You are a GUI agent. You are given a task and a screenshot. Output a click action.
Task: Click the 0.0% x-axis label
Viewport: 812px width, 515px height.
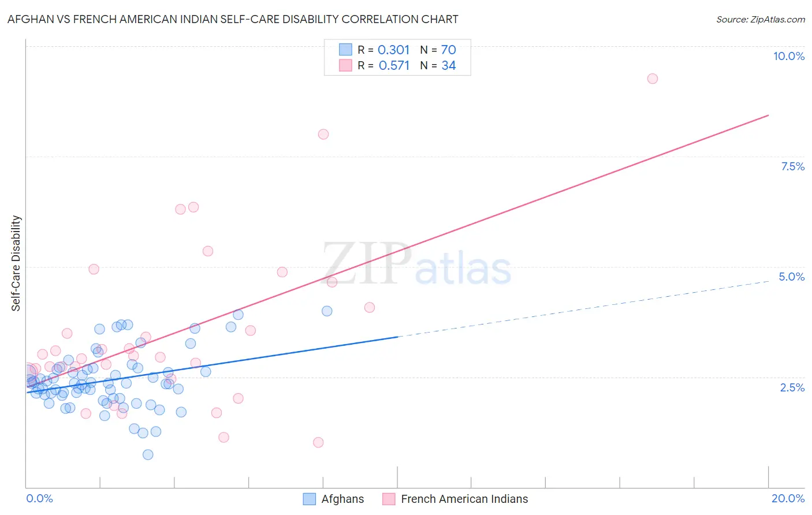click(39, 498)
